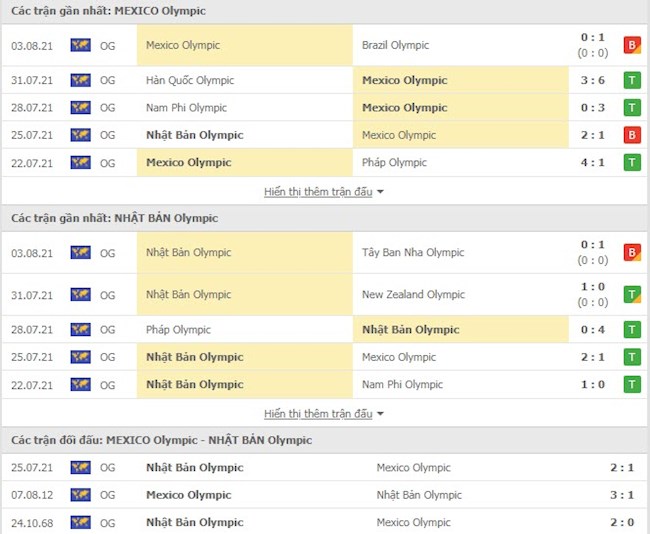Viewport: 650px width, 534px height.
Task: Open New Zealand Olympic team link
Action: click(413, 294)
